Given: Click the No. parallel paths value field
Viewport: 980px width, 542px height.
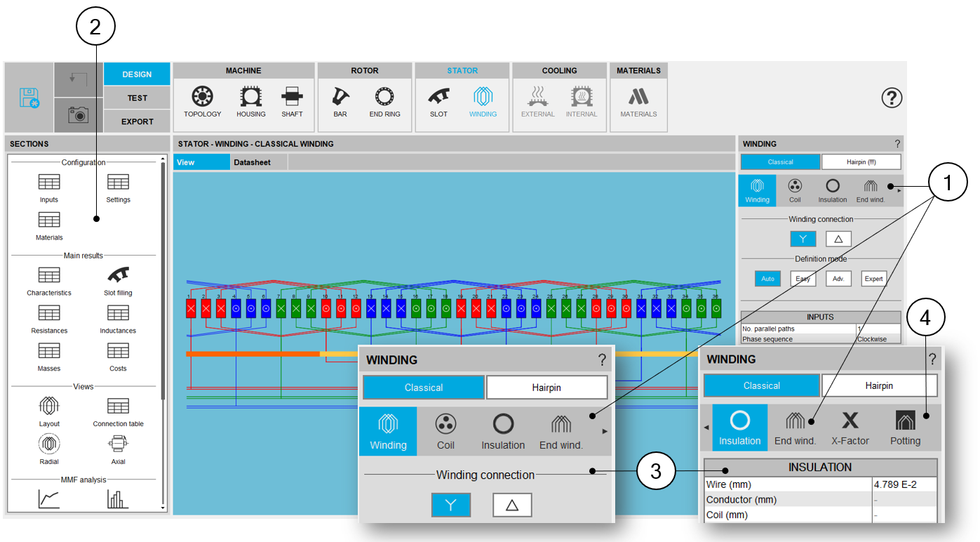Looking at the screenshot, I should 878,329.
